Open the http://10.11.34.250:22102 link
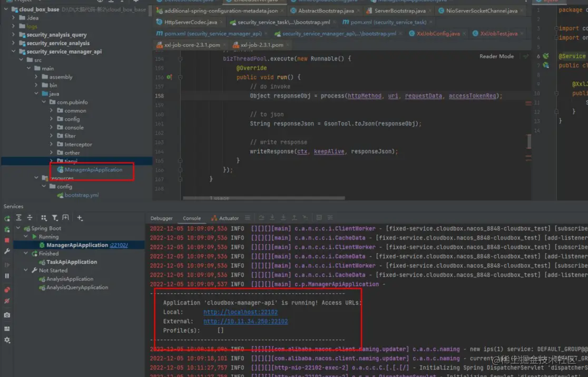 click(246, 322)
